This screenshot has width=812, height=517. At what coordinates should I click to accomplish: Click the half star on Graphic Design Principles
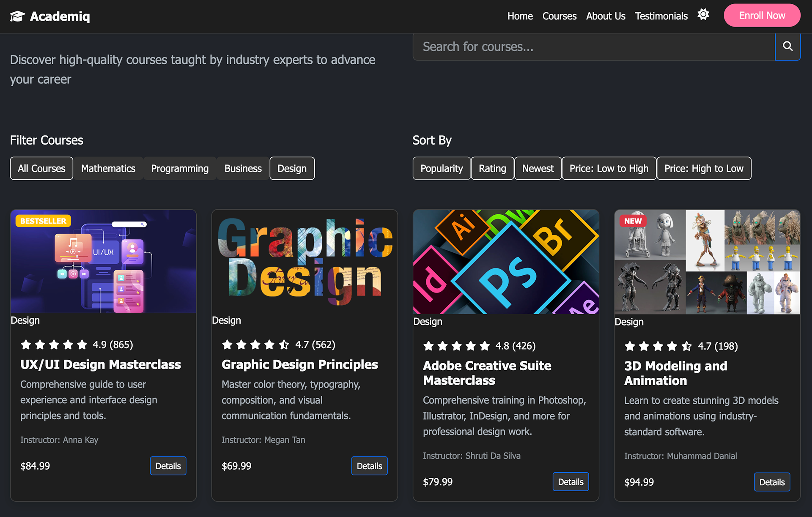pyautogui.click(x=284, y=345)
